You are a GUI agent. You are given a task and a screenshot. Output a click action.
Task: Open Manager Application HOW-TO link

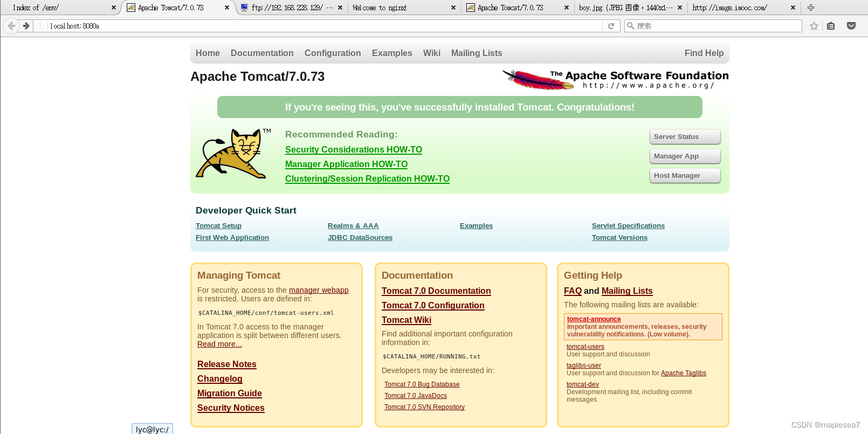pos(346,164)
